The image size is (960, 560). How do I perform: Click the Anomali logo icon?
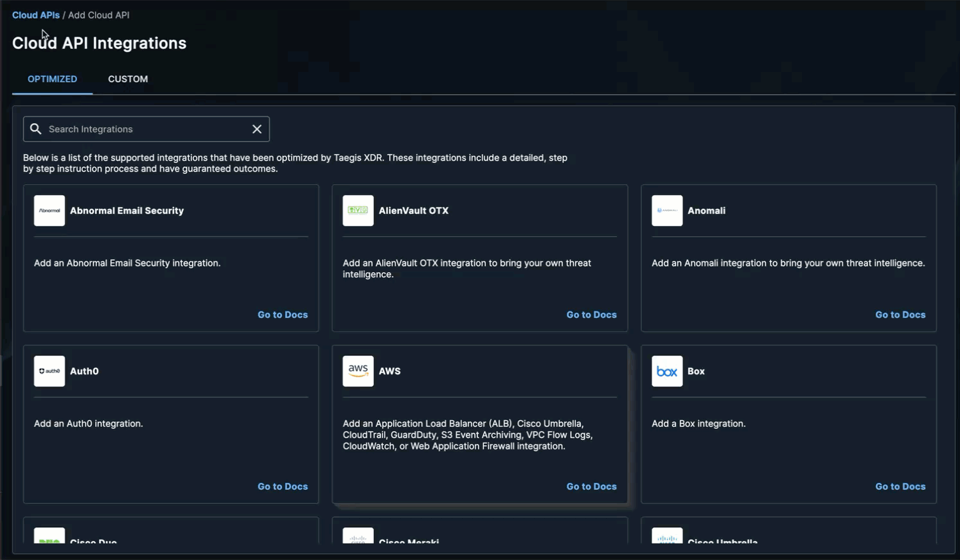[x=667, y=211]
